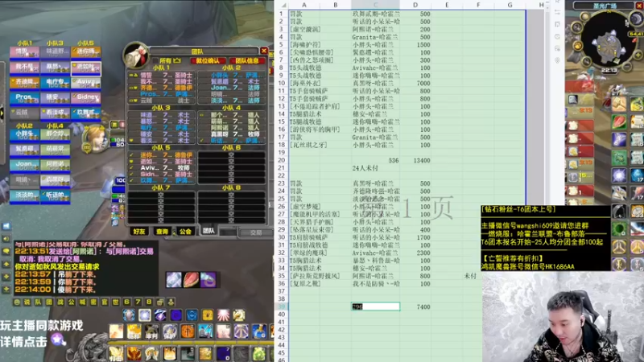Click chat scroll-up arrow icon
644x362 pixels.
click(x=6, y=265)
